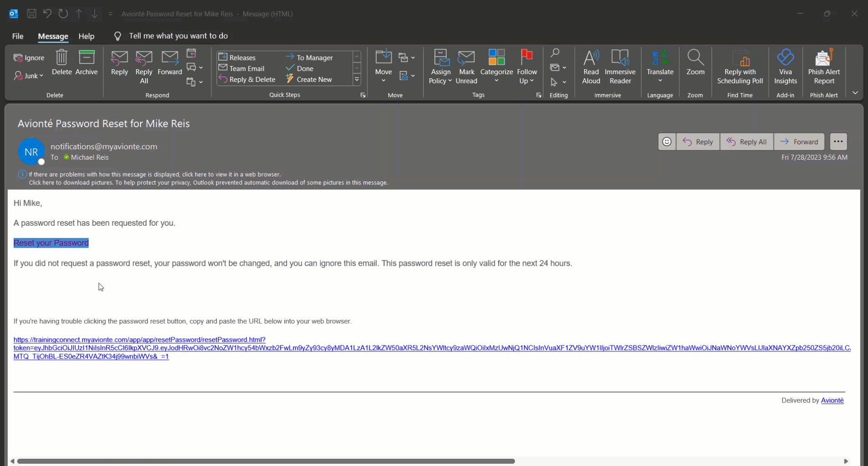The height and width of the screenshot is (466, 868).
Task: Run the To Manager quick step
Action: point(309,57)
